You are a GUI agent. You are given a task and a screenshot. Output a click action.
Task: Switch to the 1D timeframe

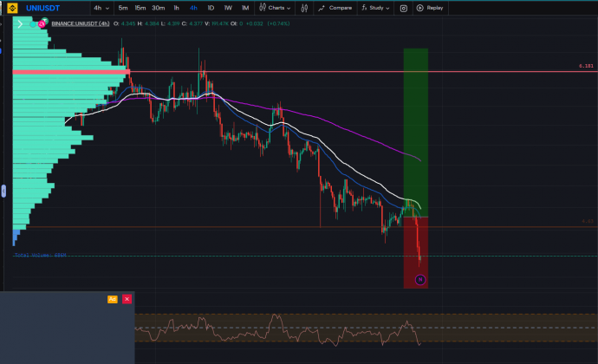click(211, 8)
